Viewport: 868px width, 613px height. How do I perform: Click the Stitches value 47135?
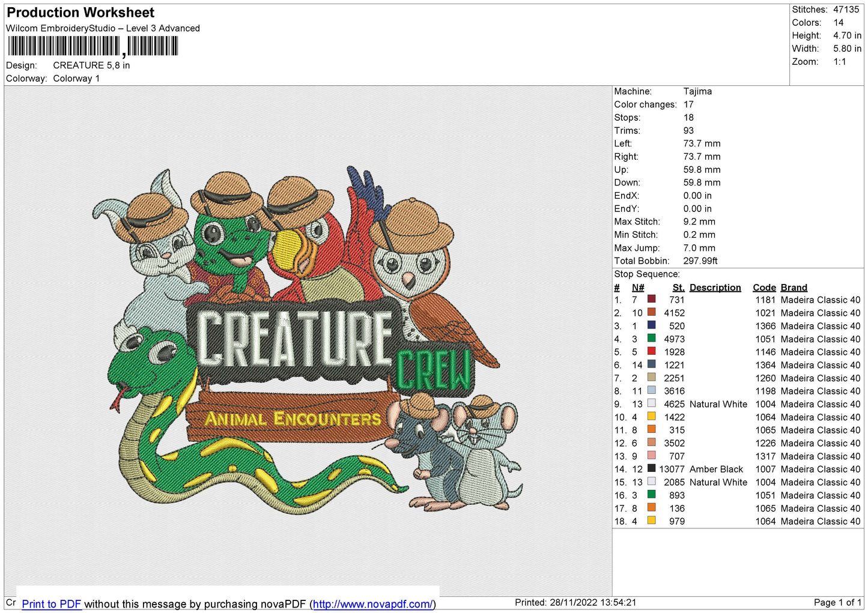(x=846, y=10)
